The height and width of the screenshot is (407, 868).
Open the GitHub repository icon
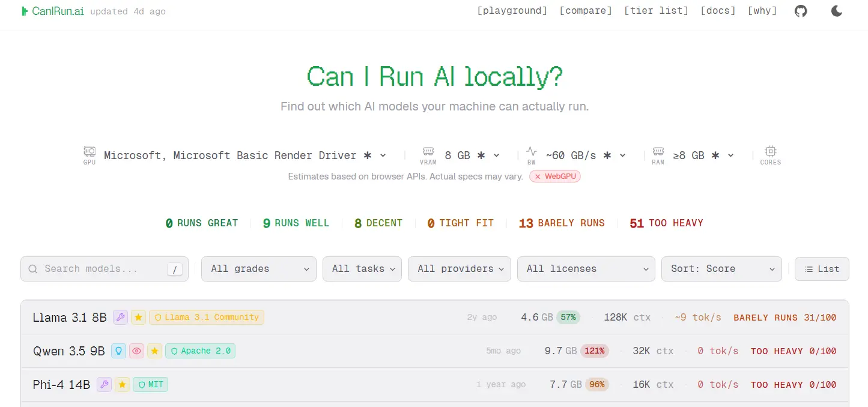coord(801,11)
